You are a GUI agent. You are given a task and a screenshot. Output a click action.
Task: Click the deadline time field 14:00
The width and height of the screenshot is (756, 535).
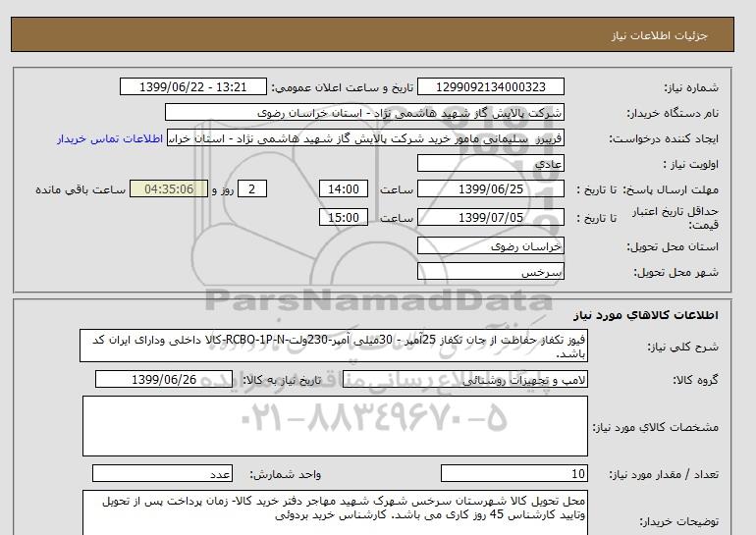[x=344, y=188]
